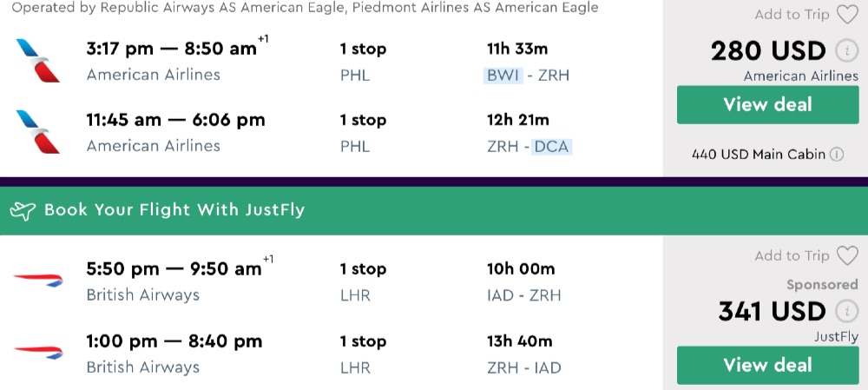Click Add to Trip on British Airways result

pyautogui.click(x=792, y=255)
